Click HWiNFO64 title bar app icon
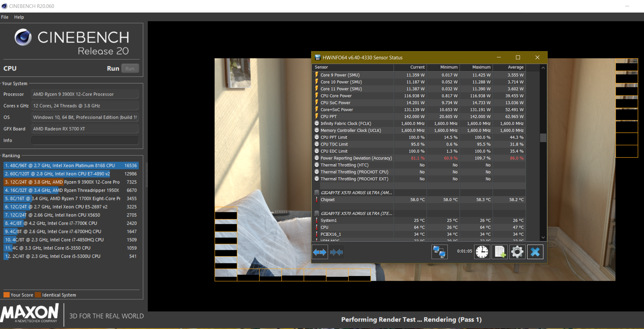 (x=317, y=57)
